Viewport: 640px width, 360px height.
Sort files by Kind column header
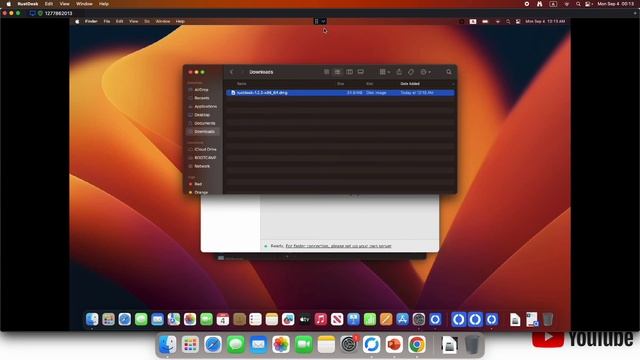[x=369, y=84]
